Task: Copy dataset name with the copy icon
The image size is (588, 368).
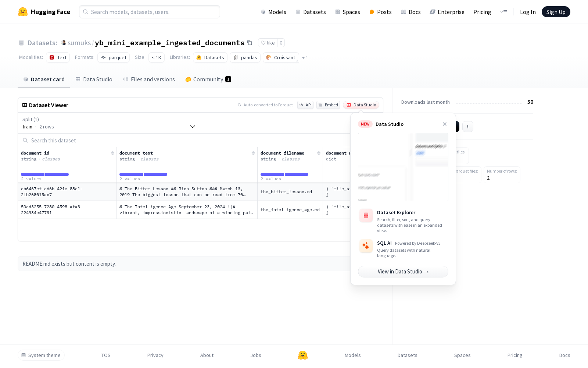Action: click(x=250, y=43)
